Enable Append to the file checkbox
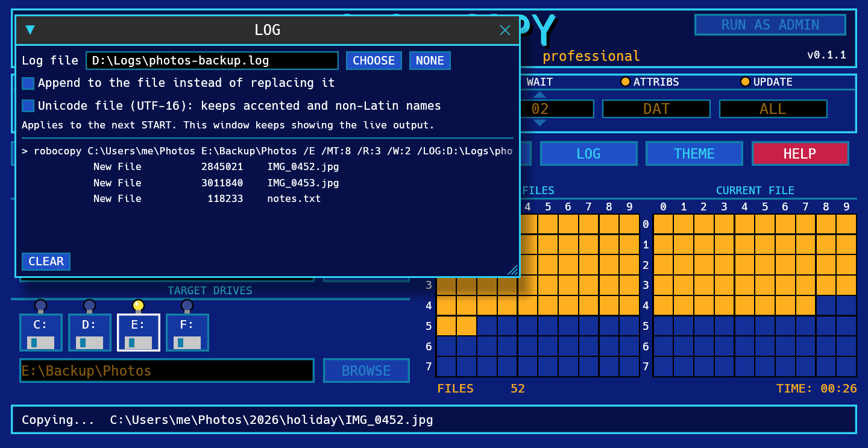Viewport: 868px width, 448px height. (x=28, y=83)
